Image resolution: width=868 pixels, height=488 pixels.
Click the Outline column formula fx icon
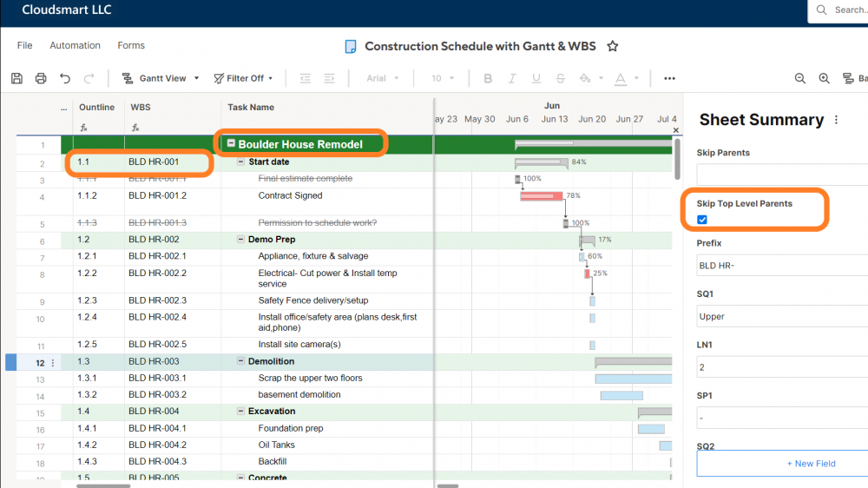pyautogui.click(x=83, y=128)
